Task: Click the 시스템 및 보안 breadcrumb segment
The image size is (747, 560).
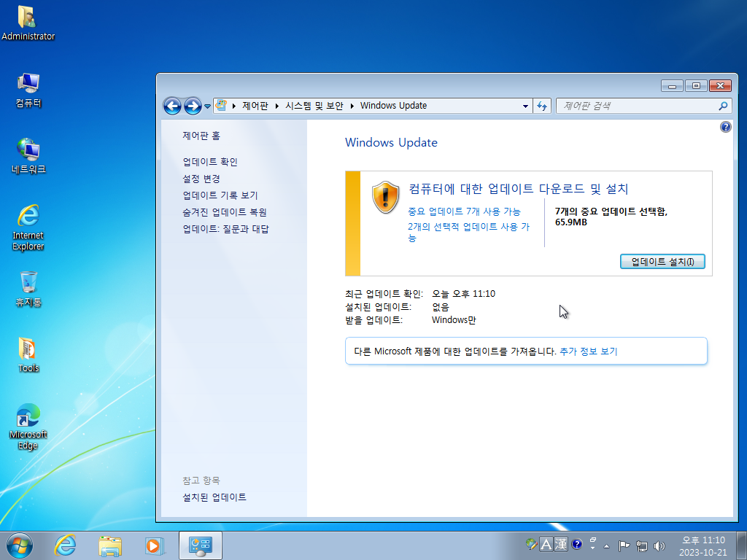Action: pos(314,106)
